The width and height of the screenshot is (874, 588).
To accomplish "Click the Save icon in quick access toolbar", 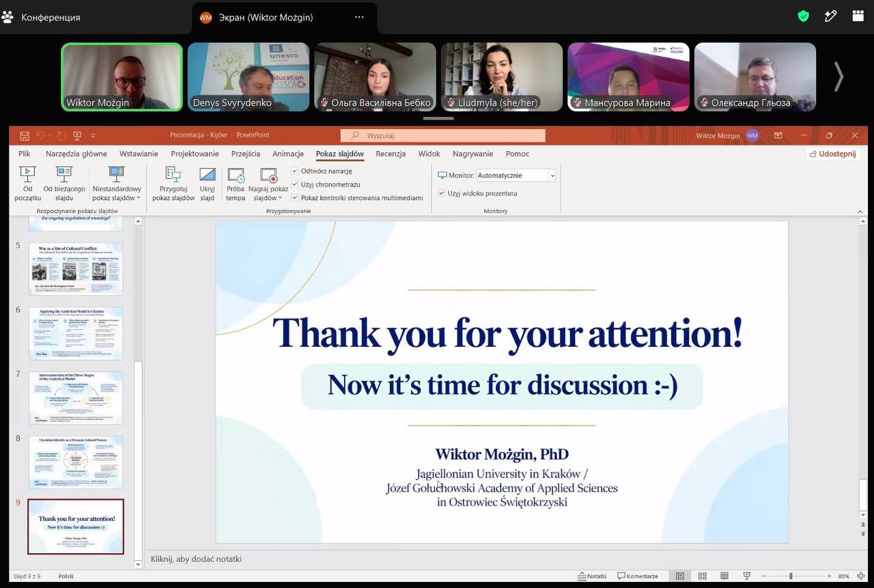I will pos(25,136).
